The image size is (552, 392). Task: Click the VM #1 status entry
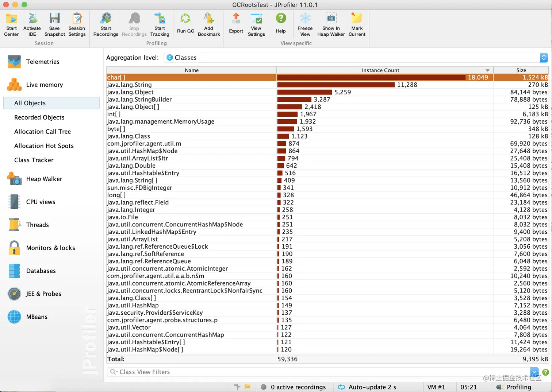click(436, 387)
